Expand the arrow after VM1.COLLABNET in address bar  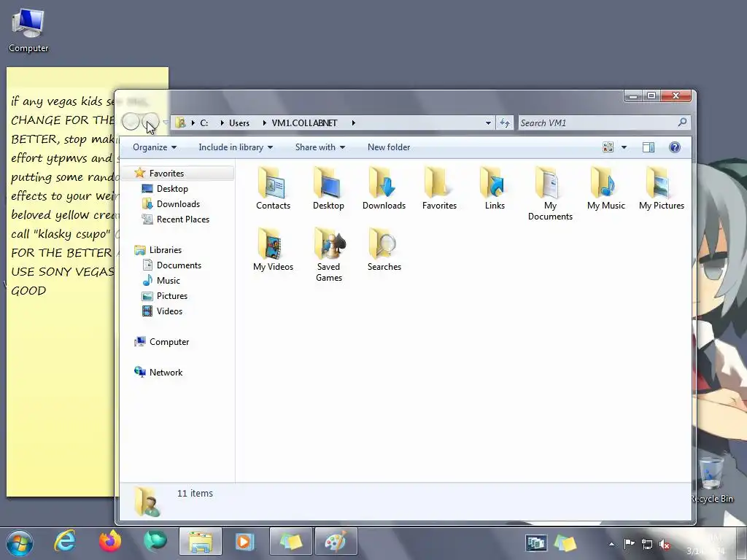(354, 122)
